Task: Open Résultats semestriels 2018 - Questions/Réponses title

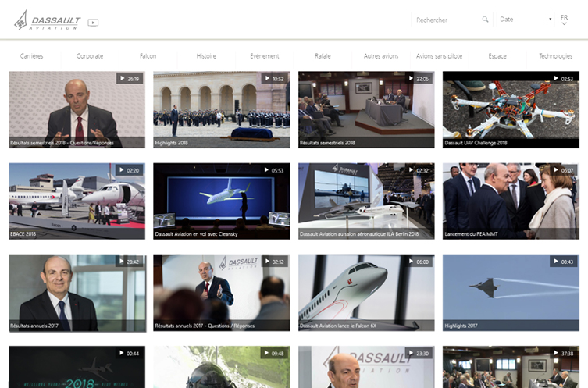Action: pyautogui.click(x=62, y=143)
